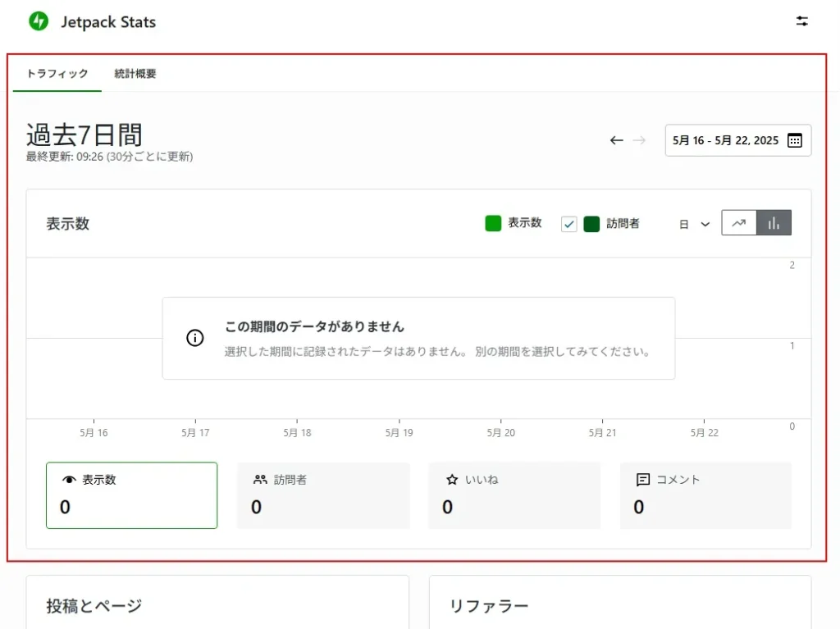This screenshot has height=629, width=840.
Task: Click the 5月 16 axis label
Action: click(x=94, y=433)
